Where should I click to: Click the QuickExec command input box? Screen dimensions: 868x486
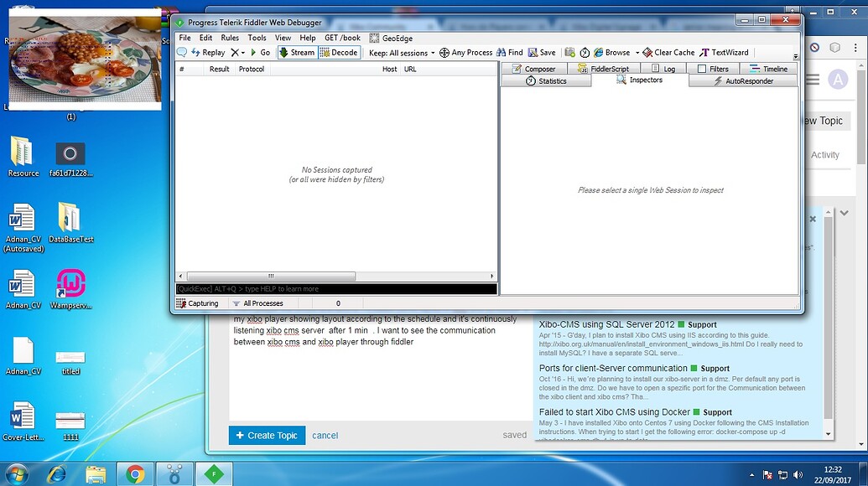(x=336, y=288)
